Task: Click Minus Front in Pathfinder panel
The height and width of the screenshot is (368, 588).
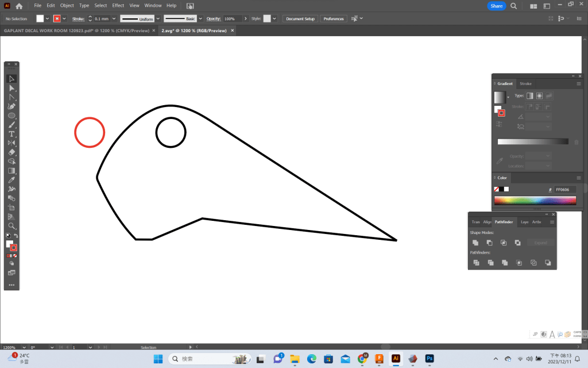Action: pyautogui.click(x=490, y=243)
